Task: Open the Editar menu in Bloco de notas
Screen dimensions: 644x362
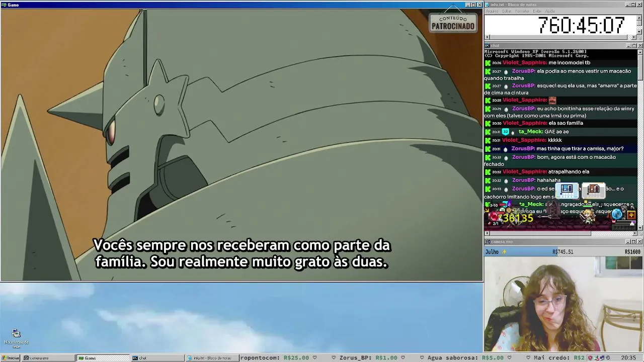Action: point(507,11)
